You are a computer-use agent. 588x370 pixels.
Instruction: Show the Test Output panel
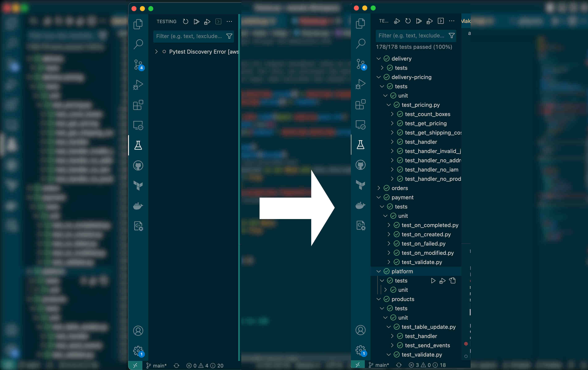(218, 21)
